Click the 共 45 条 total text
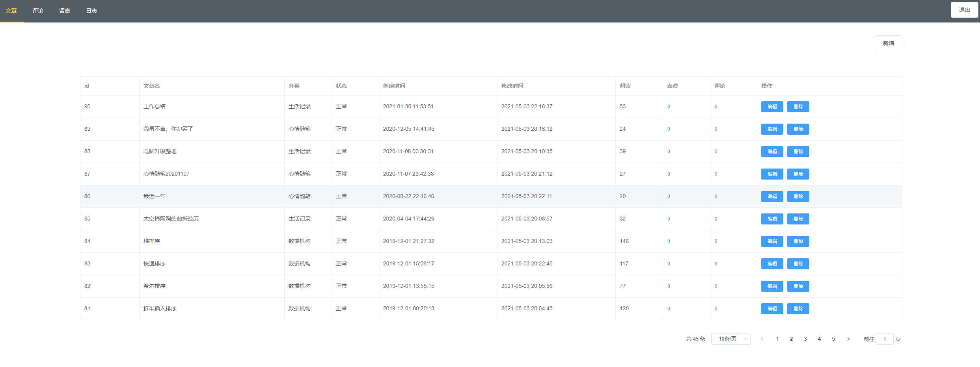The width and height of the screenshot is (980, 367). [695, 339]
